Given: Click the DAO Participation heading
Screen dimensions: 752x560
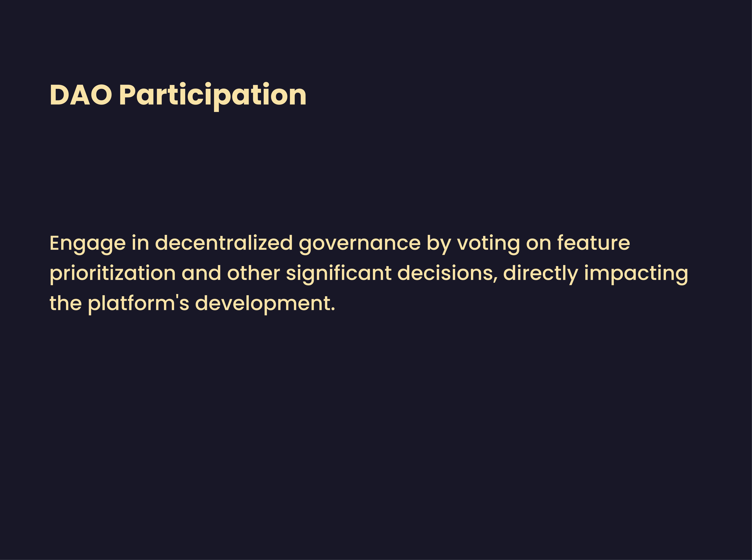Looking at the screenshot, I should click(x=178, y=95).
